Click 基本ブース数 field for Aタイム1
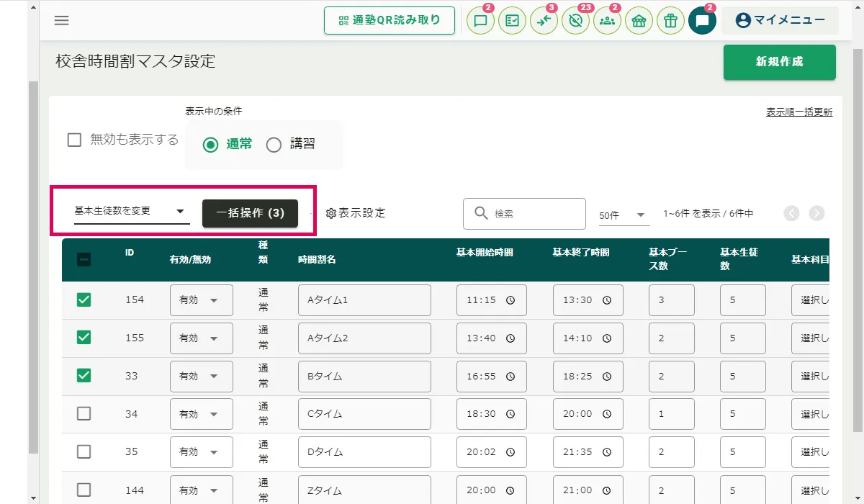The width and height of the screenshot is (864, 504). 672,300
